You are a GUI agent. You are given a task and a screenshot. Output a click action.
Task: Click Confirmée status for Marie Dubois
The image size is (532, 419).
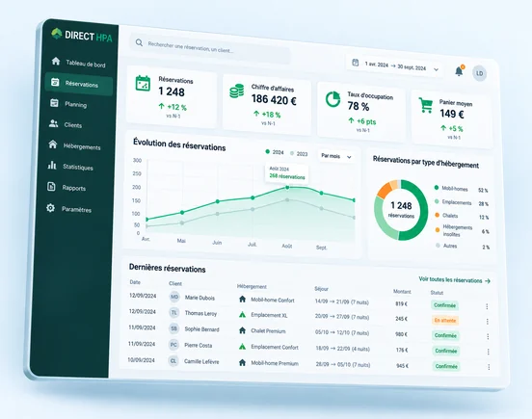[445, 305]
